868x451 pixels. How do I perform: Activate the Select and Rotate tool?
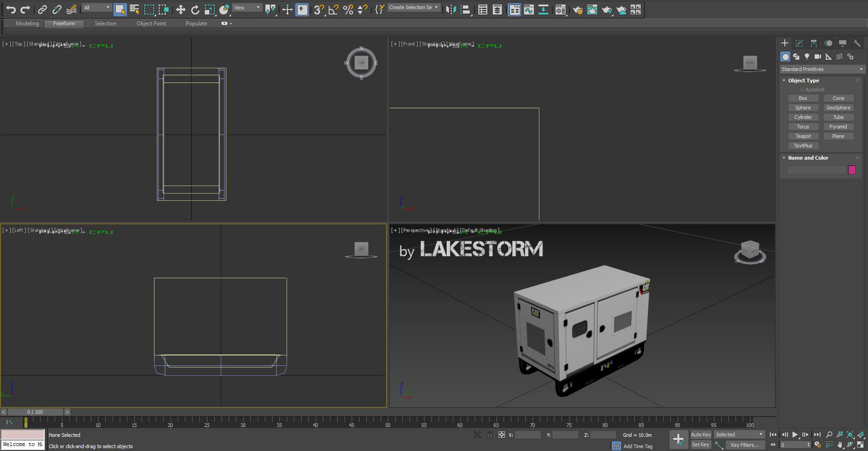pyautogui.click(x=195, y=10)
